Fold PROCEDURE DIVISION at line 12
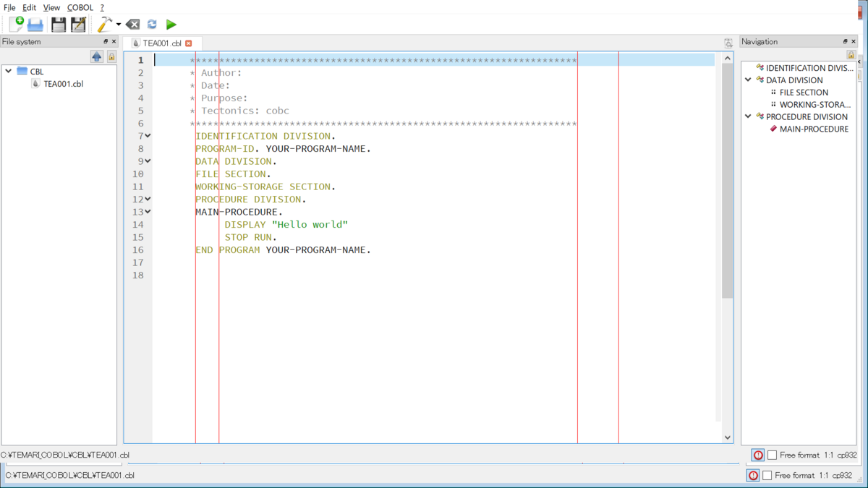This screenshot has width=868, height=488. pos(148,199)
